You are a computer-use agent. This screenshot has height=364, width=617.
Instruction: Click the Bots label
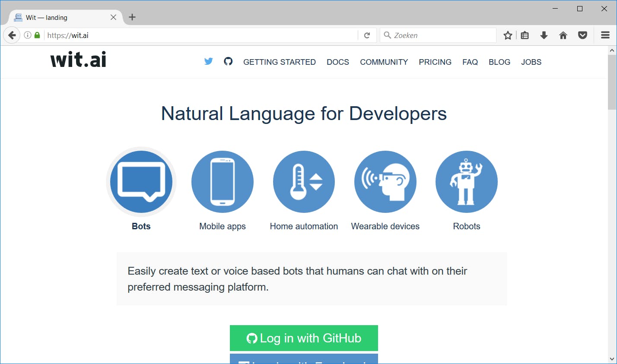click(141, 226)
